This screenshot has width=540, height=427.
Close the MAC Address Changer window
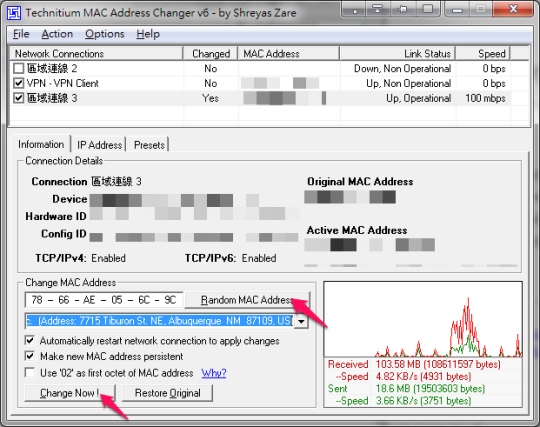[513, 9]
